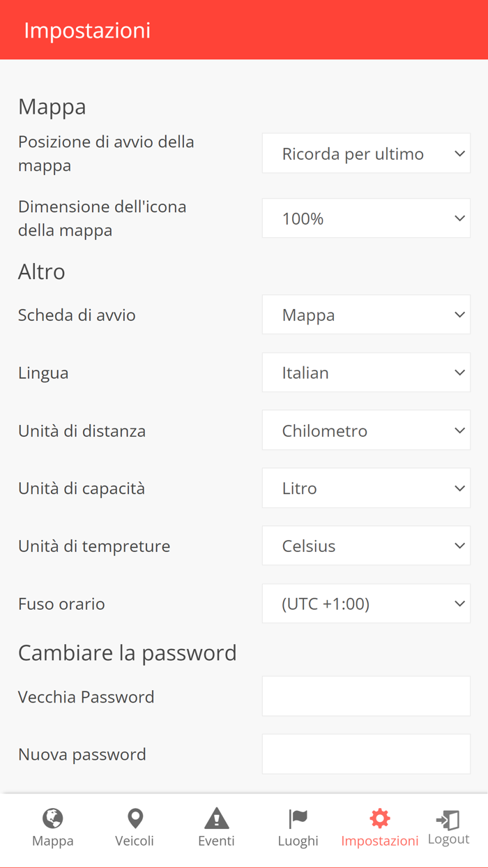Click the Vecchia Password input field
The width and height of the screenshot is (488, 868).
(x=366, y=696)
